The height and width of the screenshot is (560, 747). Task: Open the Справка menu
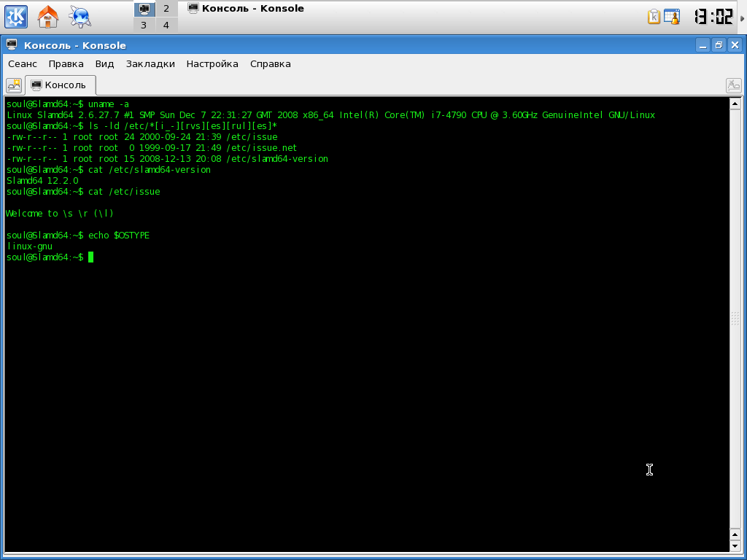[270, 64]
